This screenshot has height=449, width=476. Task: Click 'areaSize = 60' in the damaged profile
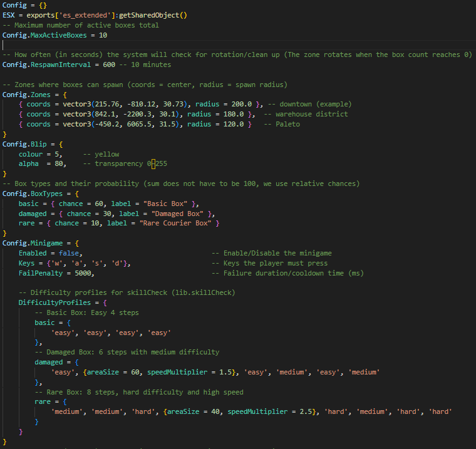[113, 372]
